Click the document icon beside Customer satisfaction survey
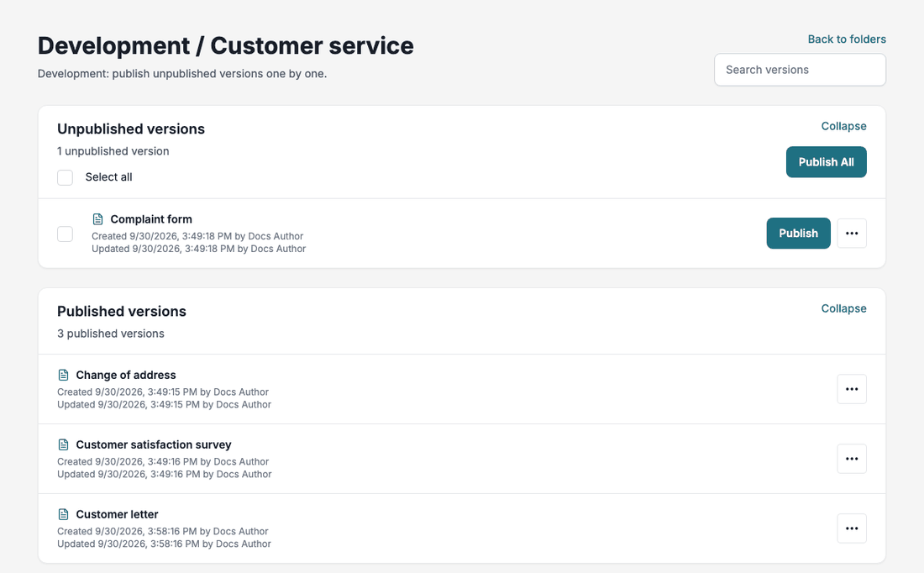The image size is (924, 573). (63, 444)
